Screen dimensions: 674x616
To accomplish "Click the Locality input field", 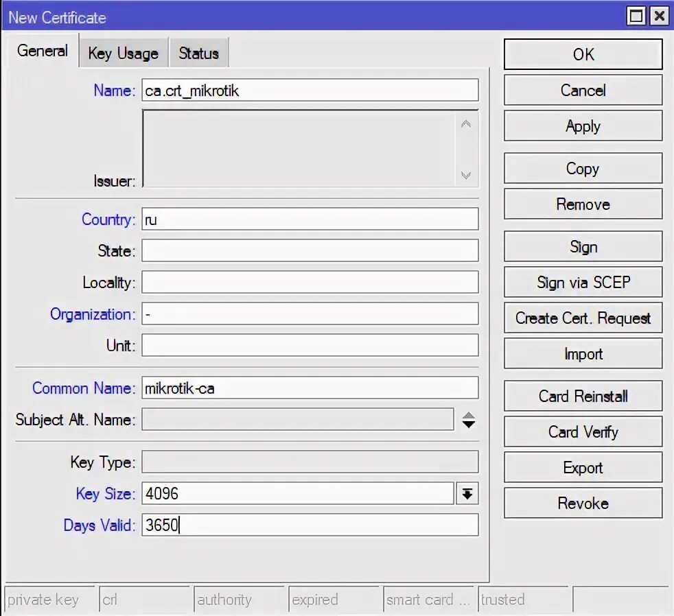I will click(310, 282).
